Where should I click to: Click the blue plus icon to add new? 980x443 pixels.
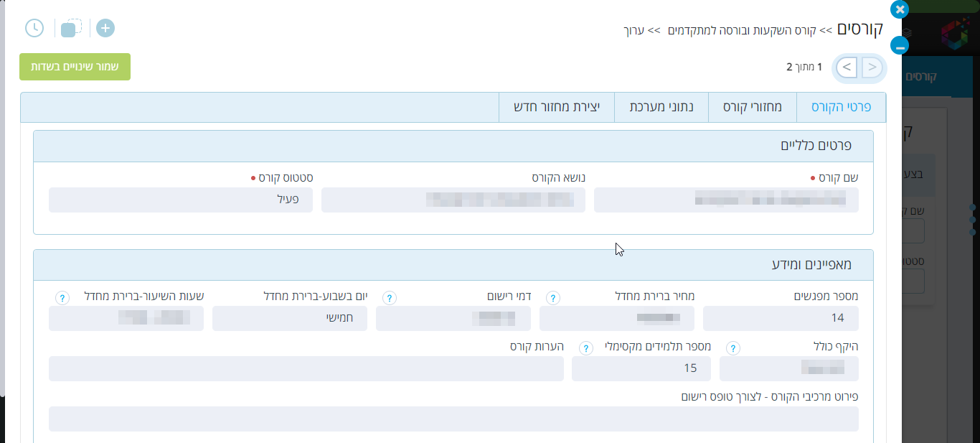[x=105, y=28]
